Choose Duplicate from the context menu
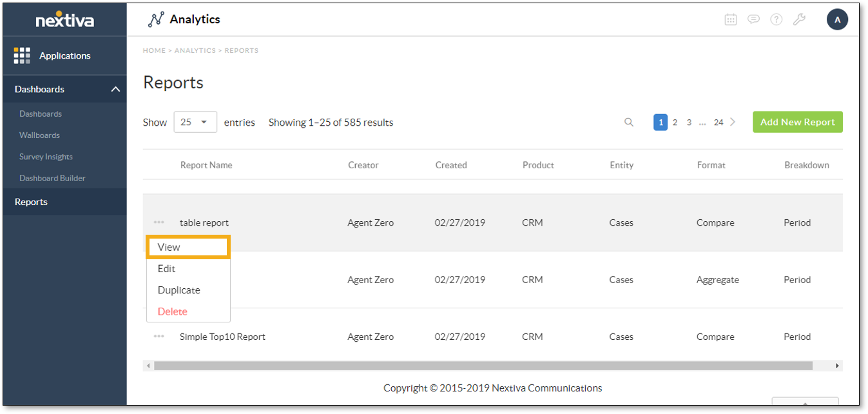This screenshot has width=868, height=414. tap(178, 290)
